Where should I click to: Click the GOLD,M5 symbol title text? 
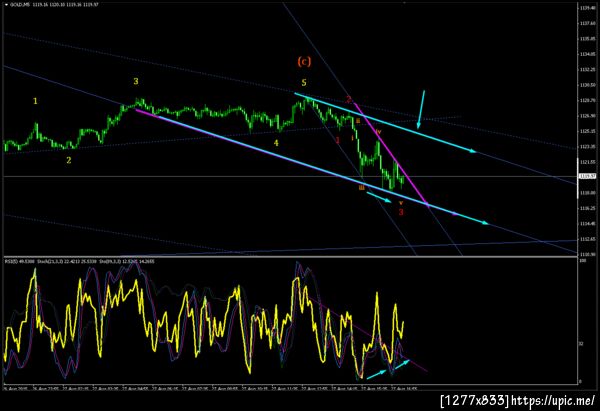click(20, 5)
